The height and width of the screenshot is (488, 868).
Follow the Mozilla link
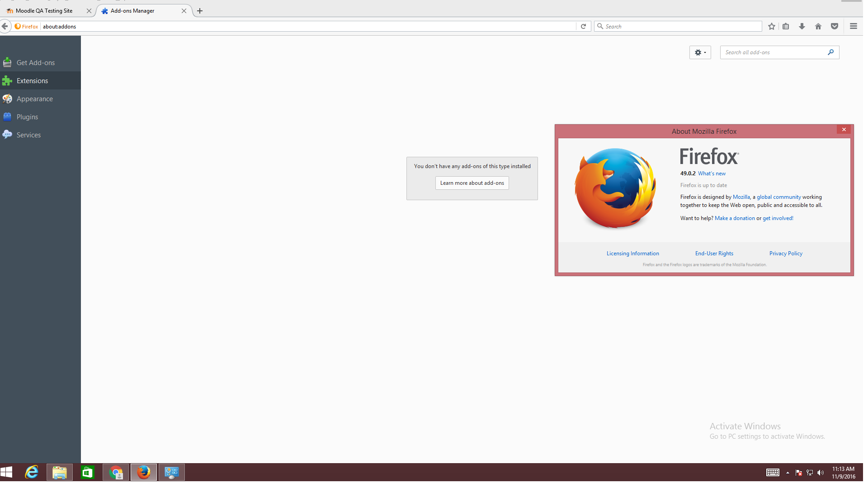[x=741, y=197]
